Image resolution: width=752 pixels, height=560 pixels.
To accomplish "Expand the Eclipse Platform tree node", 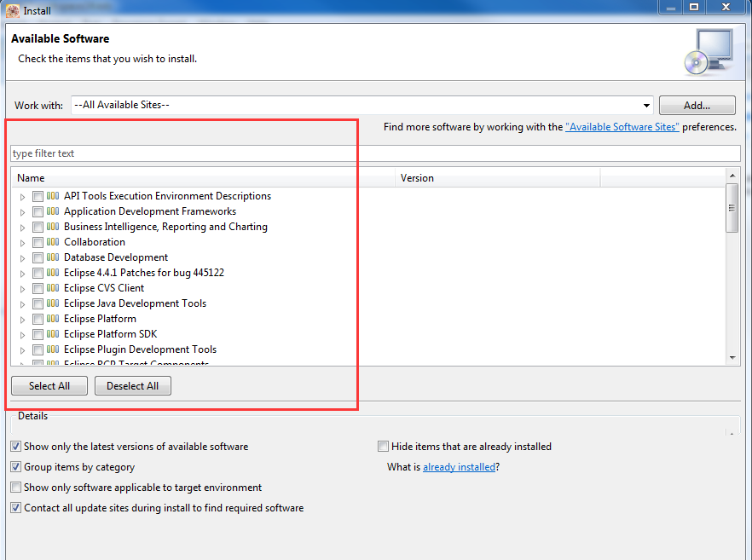I will 23,320.
